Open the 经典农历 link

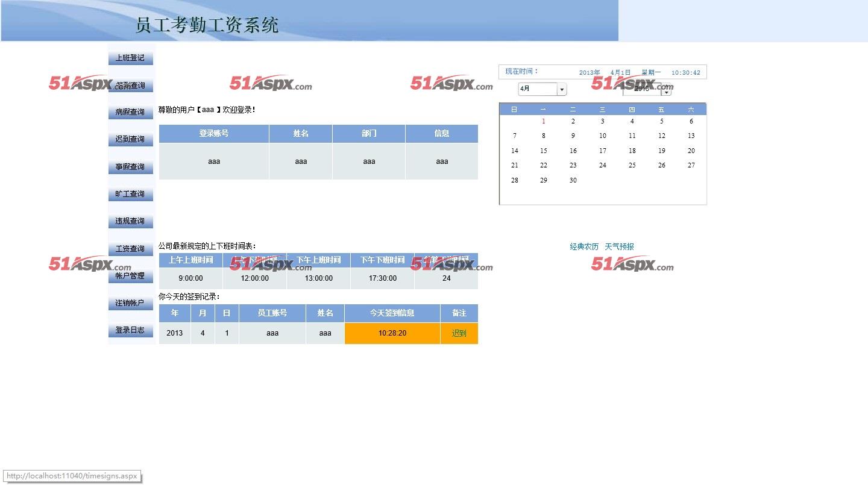[584, 246]
